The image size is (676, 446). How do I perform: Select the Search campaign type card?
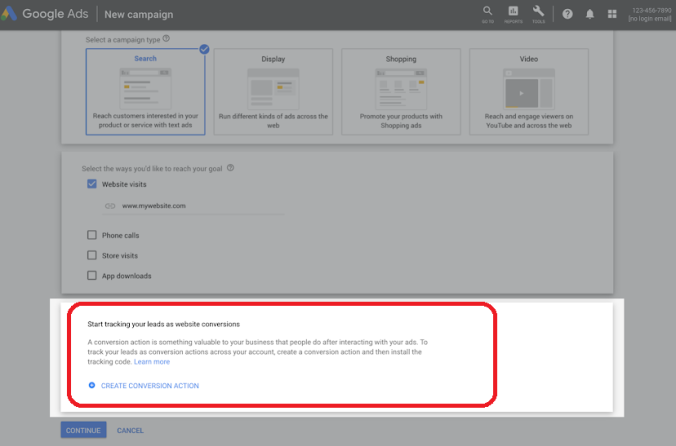click(x=145, y=91)
